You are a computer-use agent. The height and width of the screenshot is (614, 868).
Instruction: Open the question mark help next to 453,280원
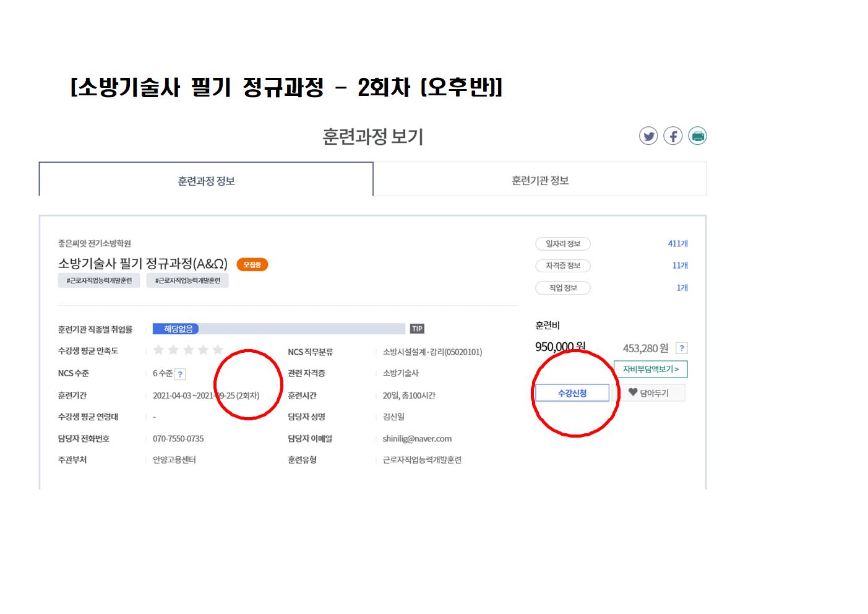click(682, 348)
